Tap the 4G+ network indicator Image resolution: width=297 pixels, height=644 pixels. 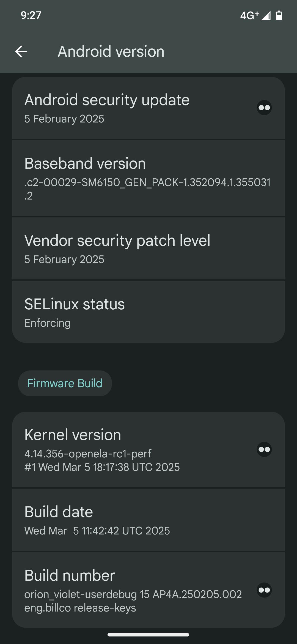pyautogui.click(x=249, y=16)
